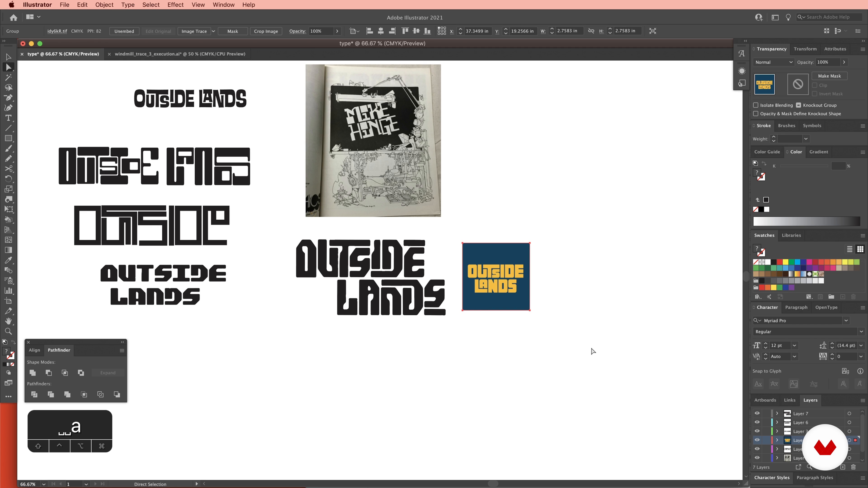Viewport: 868px width, 488px height.
Task: Select the Selection tool (black arrow)
Action: coord(8,57)
